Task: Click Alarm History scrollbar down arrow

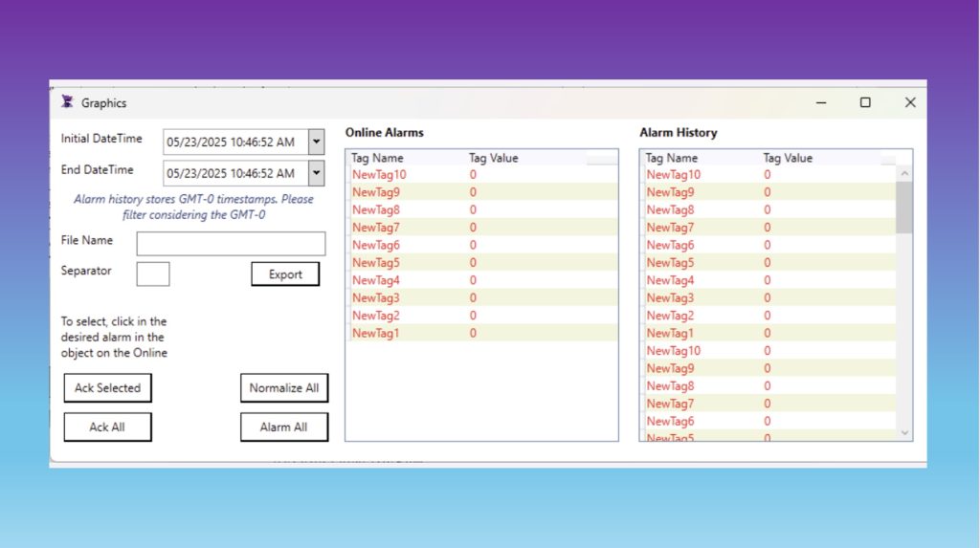Action: 904,432
